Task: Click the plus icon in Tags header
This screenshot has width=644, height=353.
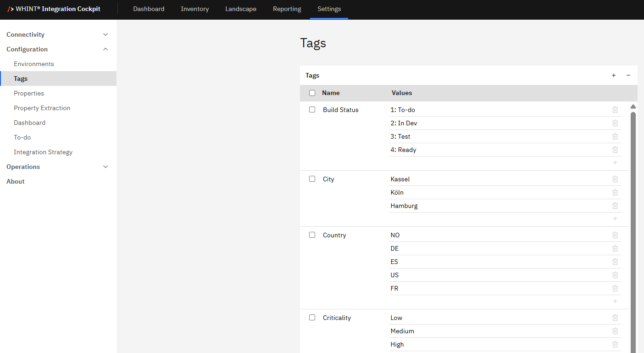Action: pos(614,75)
